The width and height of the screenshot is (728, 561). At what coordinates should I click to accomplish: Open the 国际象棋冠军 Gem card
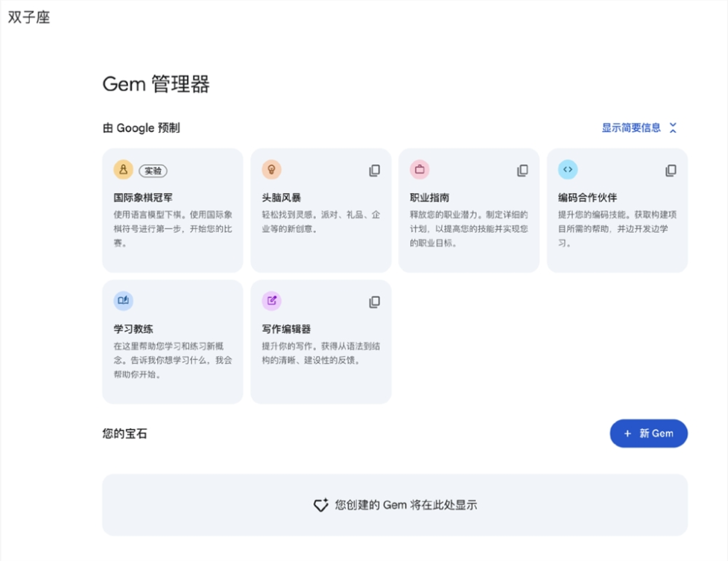pos(172,209)
